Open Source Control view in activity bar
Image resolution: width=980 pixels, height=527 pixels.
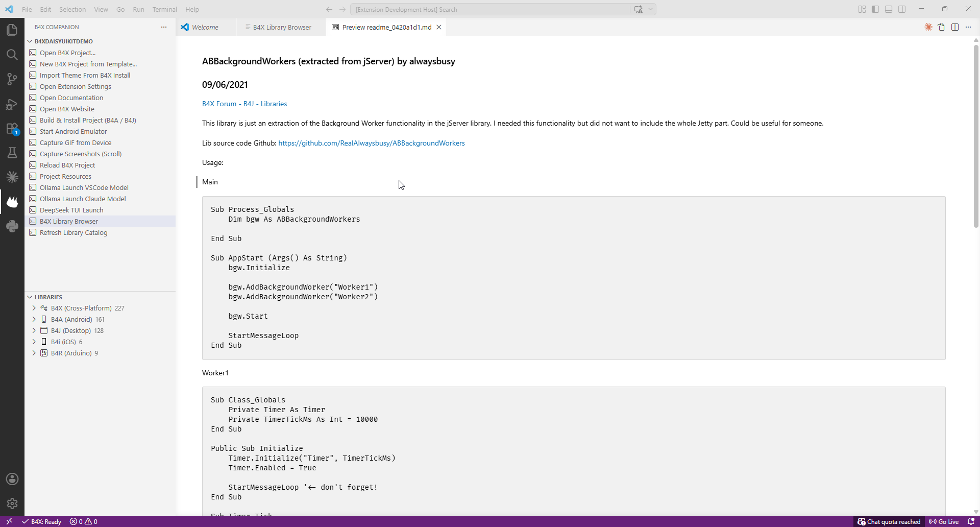[x=12, y=79]
